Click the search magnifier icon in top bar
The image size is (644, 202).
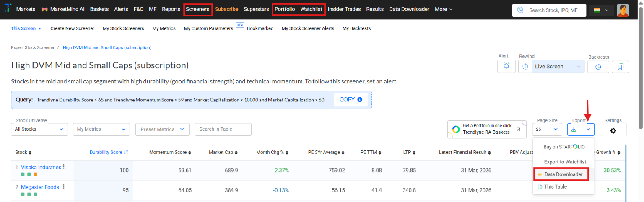pyautogui.click(x=520, y=10)
